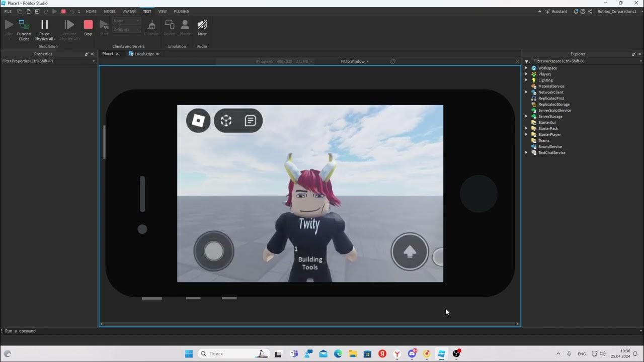Undock the Explorer panel
This screenshot has width=644, height=362.
coord(633,54)
